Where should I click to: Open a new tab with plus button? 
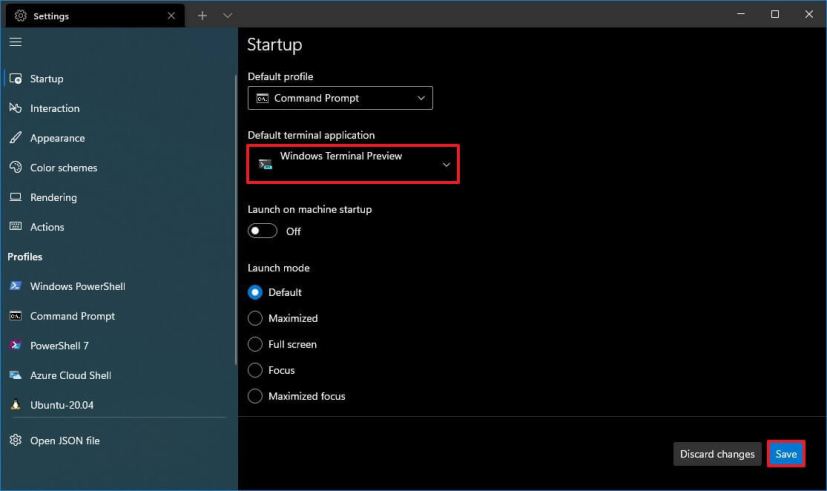point(202,15)
